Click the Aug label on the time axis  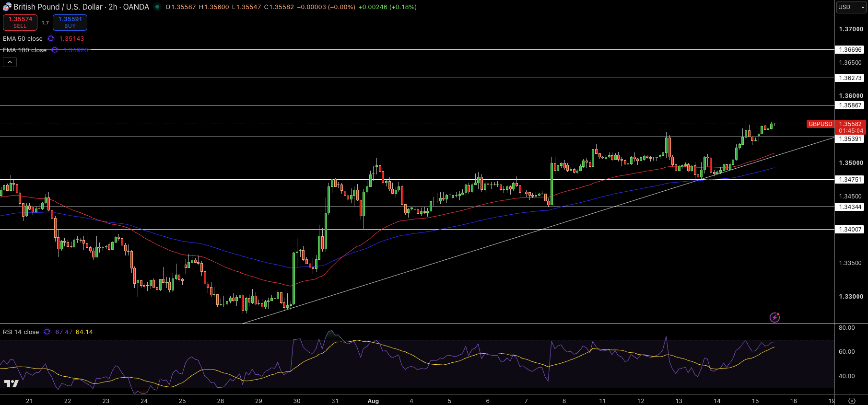[373, 401]
